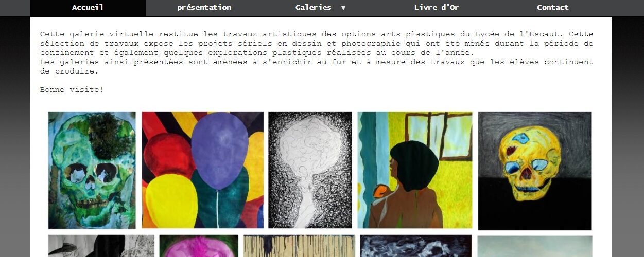This screenshot has height=257, width=644.
Task: Open the Accueil menu tab
Action: pos(88,8)
